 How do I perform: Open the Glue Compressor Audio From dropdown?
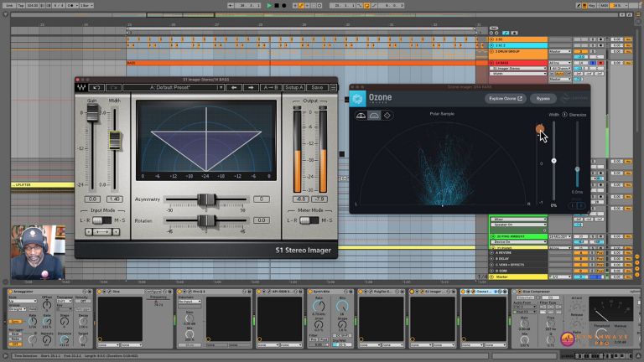pyautogui.click(x=524, y=307)
